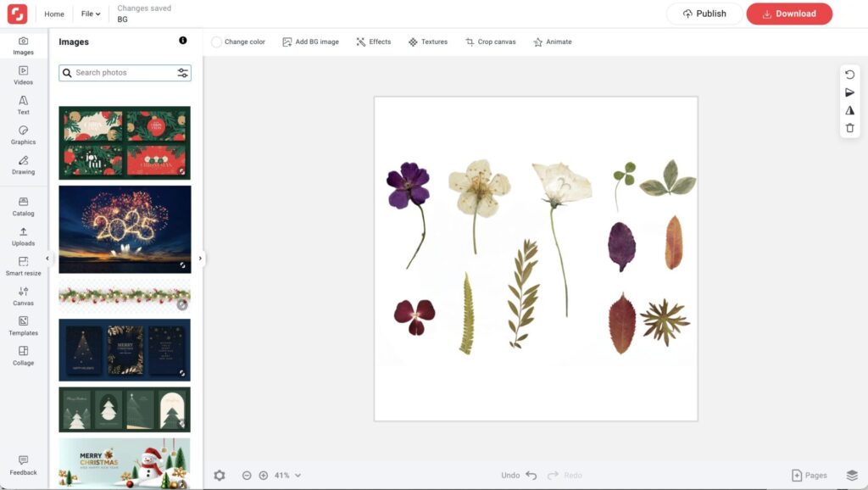Open canvas settings gear icon
868x490 pixels.
tap(220, 476)
